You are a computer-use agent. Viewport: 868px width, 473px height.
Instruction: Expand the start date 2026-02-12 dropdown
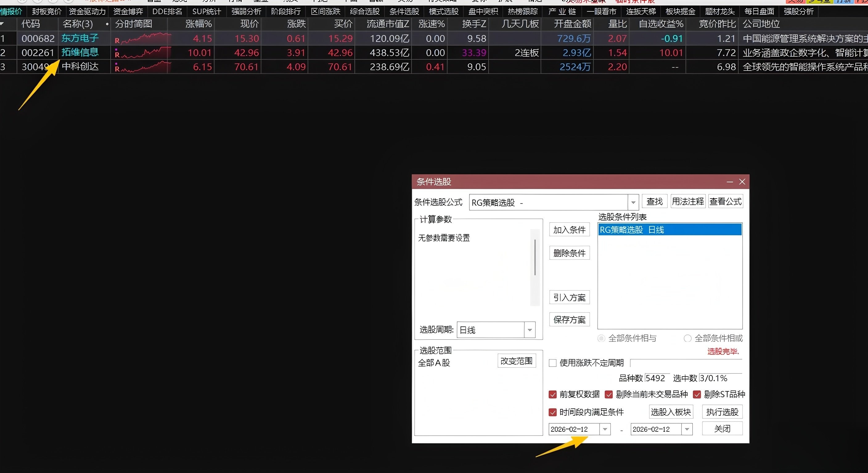click(605, 429)
